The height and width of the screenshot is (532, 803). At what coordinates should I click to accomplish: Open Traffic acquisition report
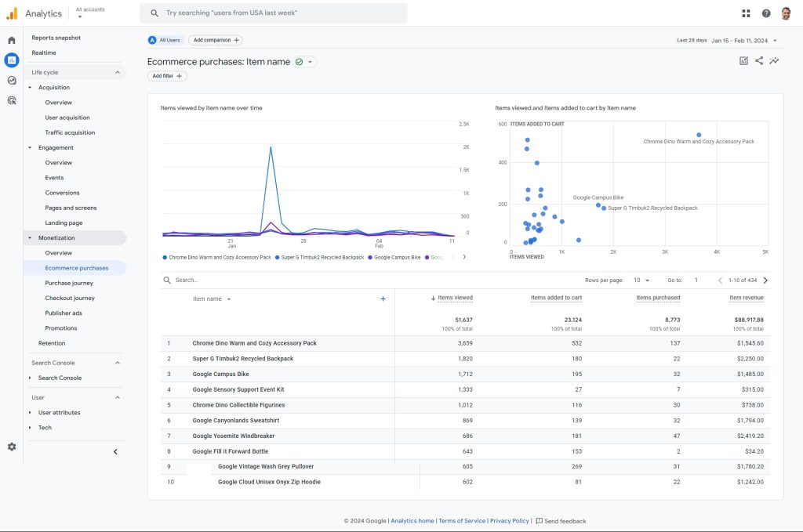70,132
